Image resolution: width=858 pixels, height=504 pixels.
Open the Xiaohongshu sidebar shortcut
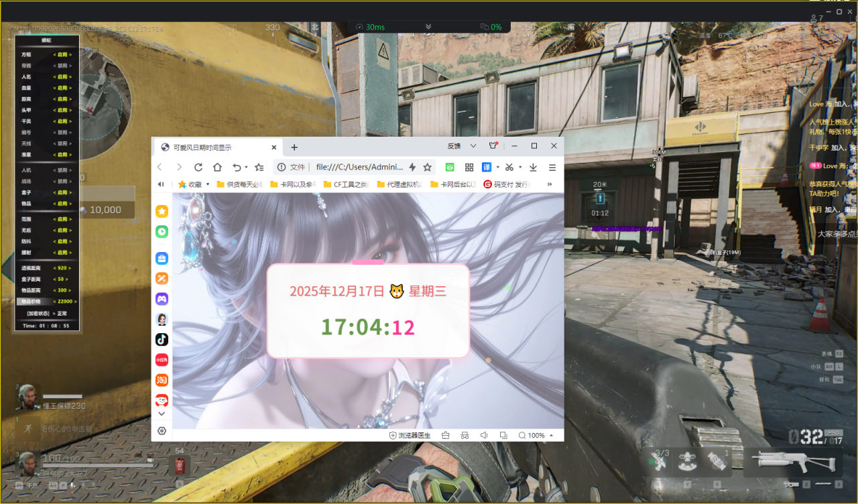pos(161,359)
